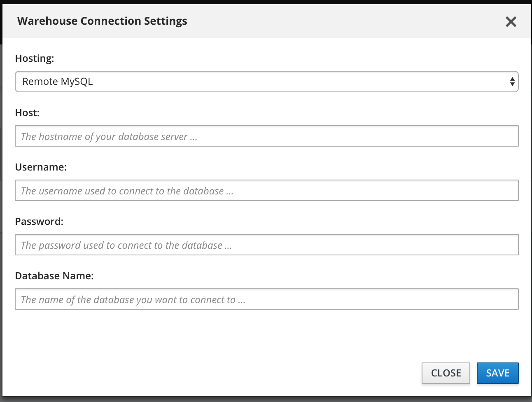Click the dark overlay above the dialog
This screenshot has height=402, width=532.
[x=266, y=2]
